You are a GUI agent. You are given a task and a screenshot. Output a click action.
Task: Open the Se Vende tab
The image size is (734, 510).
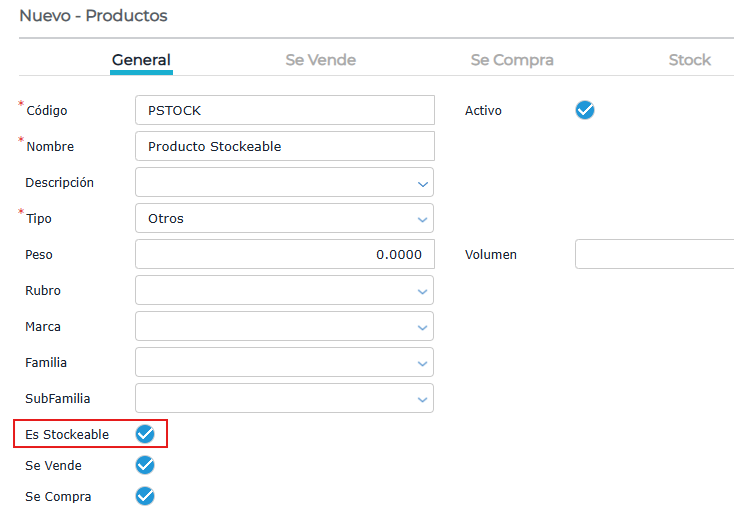coord(320,60)
